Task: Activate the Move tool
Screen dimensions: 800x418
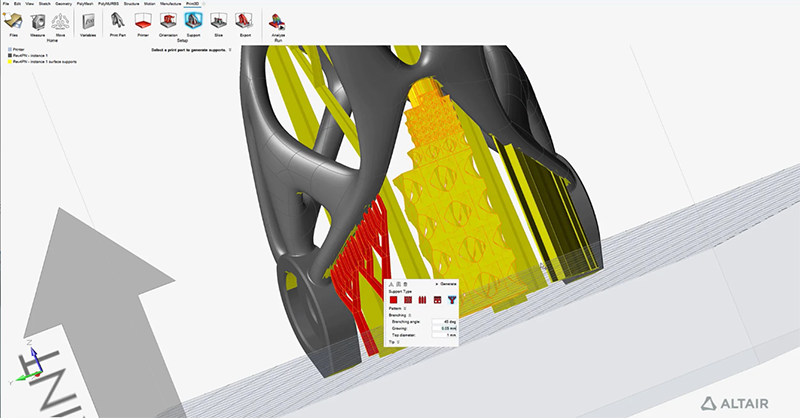Action: click(60, 24)
